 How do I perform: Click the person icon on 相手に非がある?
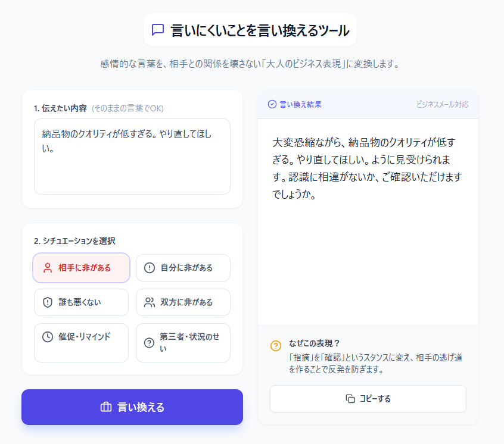[49, 268]
